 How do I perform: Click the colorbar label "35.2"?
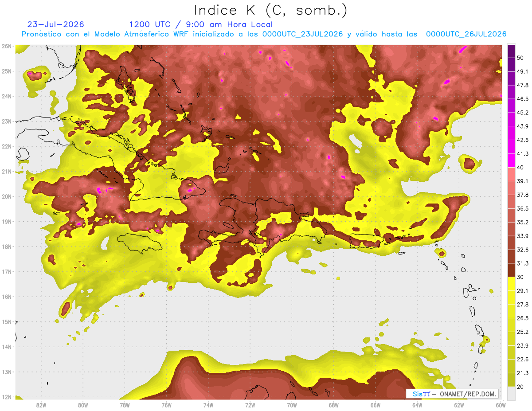tap(523, 222)
